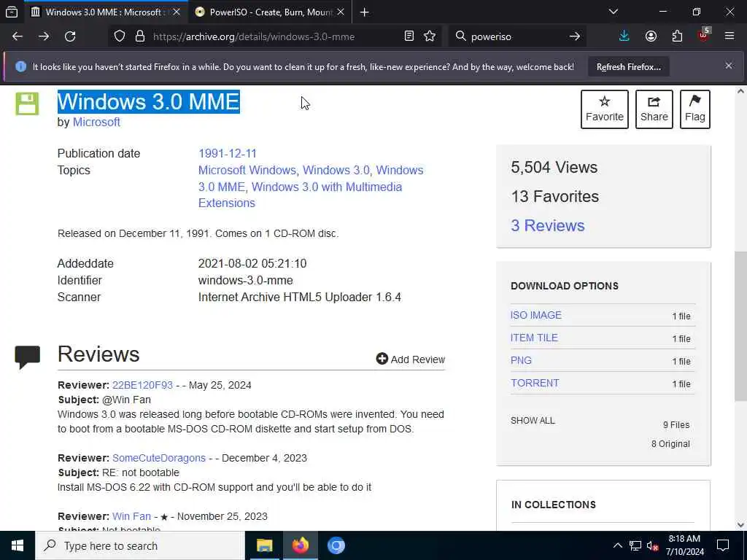This screenshot has height=560, width=747.
Task: Open reviewer Win Fan profile
Action: pyautogui.click(x=131, y=516)
